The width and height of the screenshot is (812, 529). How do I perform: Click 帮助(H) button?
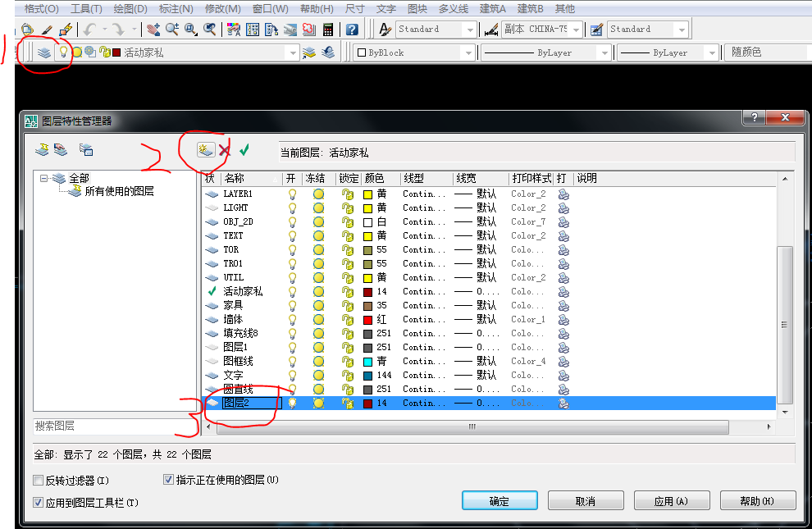(x=758, y=501)
